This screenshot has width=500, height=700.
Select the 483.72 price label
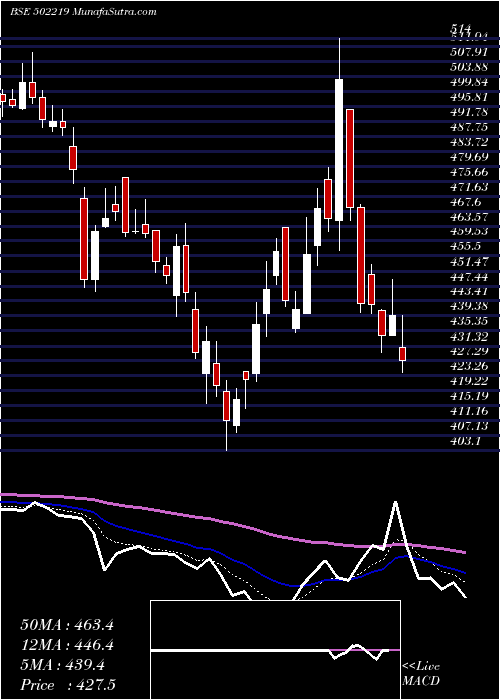click(468, 142)
